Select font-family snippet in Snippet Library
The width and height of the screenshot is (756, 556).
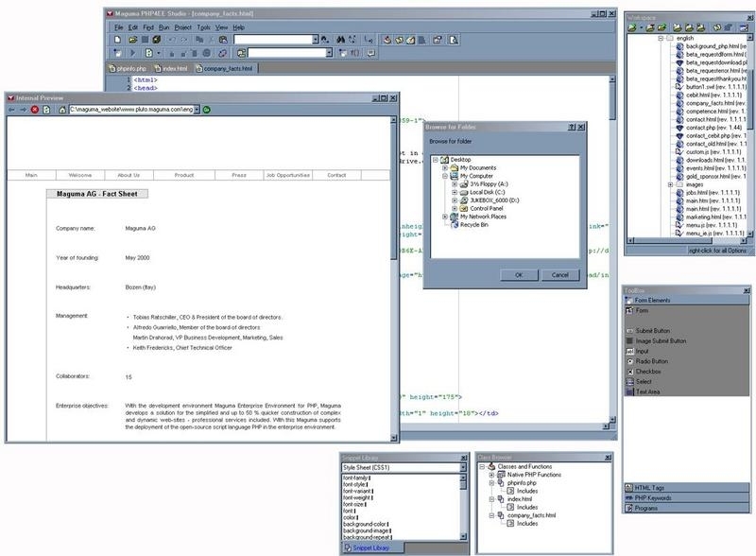tap(356, 478)
